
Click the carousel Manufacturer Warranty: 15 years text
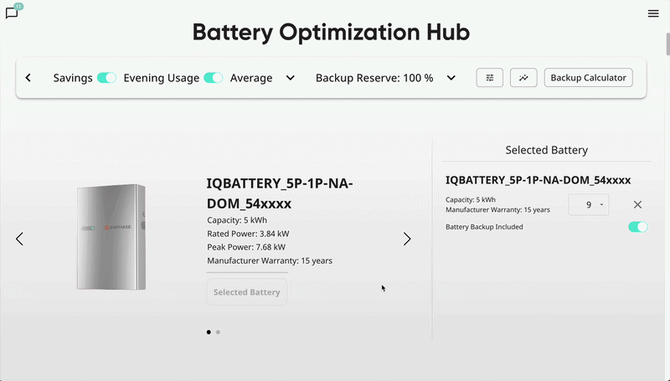(270, 261)
